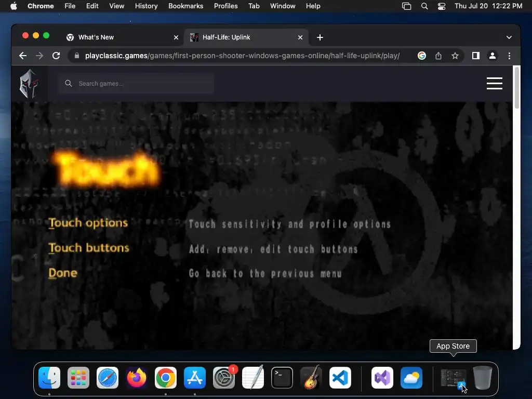
Task: Go back to the previous page
Action: [x=23, y=56]
